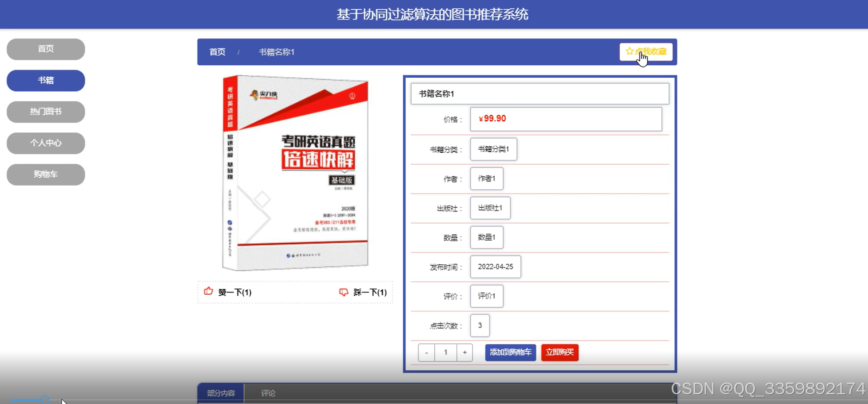Image resolution: width=868 pixels, height=404 pixels.
Task: Open 购物车 from the sidebar
Action: click(46, 174)
